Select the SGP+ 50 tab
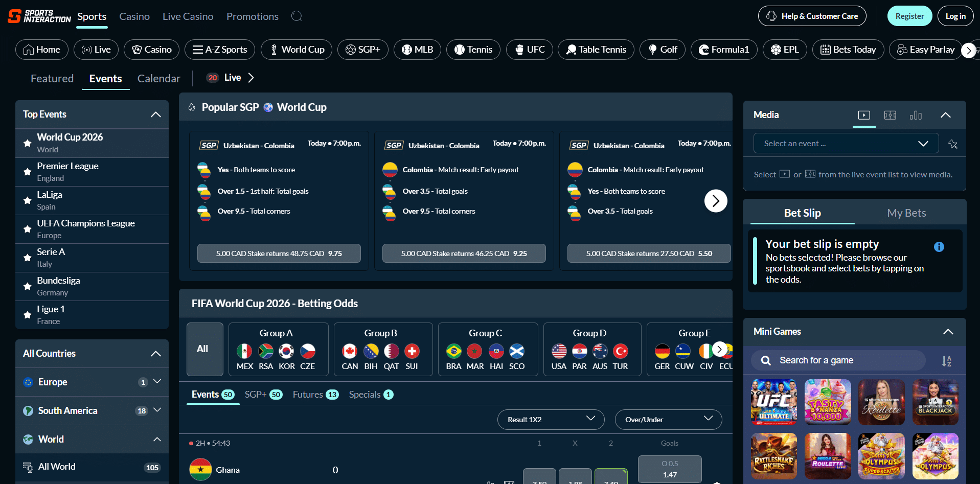980x484 pixels. coord(263,395)
